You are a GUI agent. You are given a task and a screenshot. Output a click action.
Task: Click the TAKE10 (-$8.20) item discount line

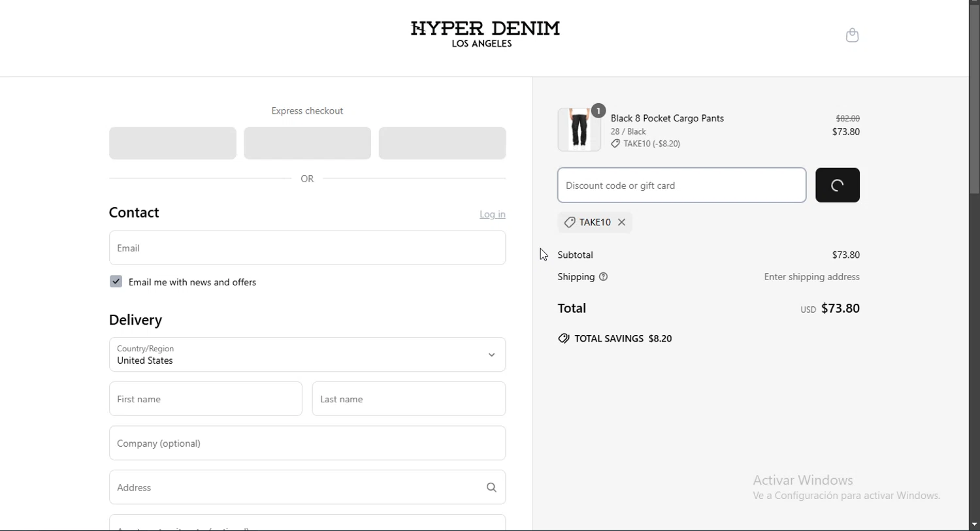point(646,144)
